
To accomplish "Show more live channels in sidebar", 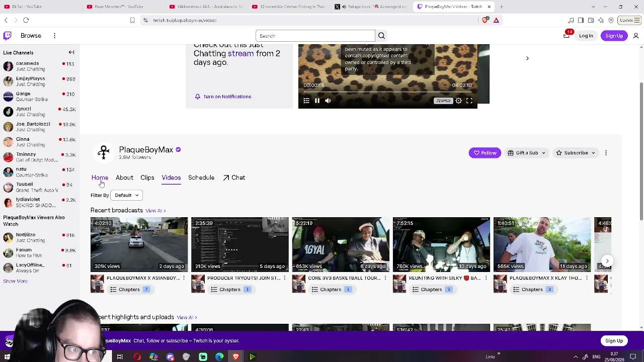I will click(x=15, y=281).
